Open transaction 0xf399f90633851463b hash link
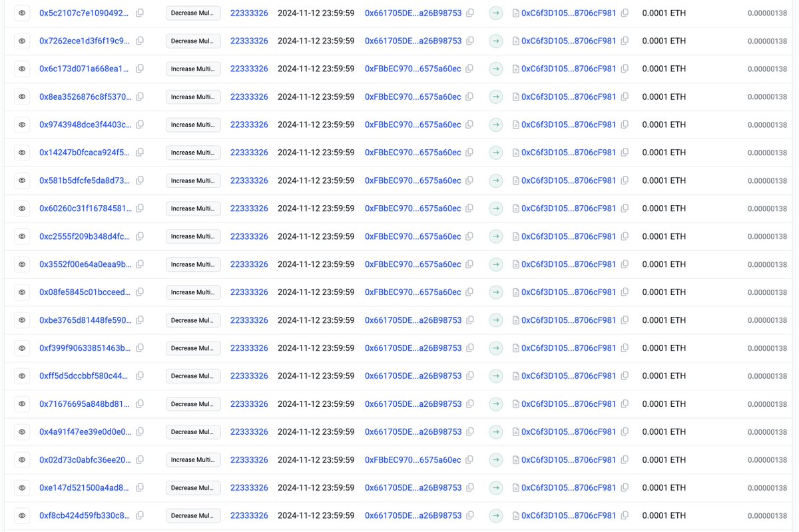 pyautogui.click(x=85, y=348)
